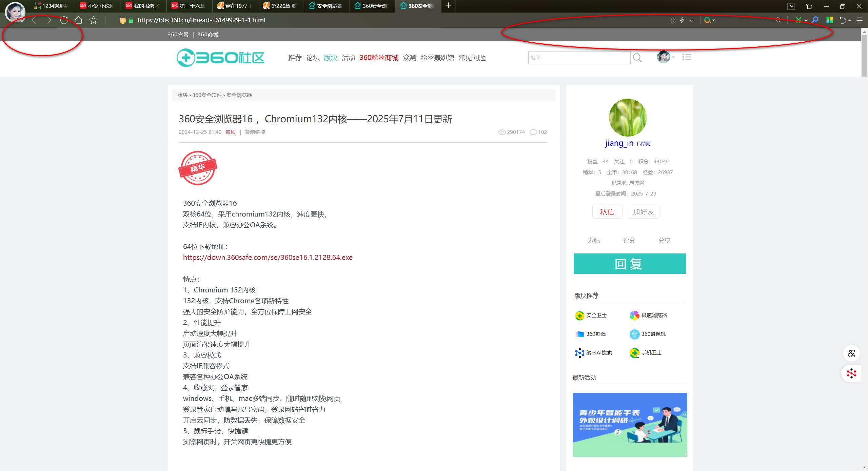The width and height of the screenshot is (868, 471).
Task: Click the orange security shield in address bar
Action: coord(123,20)
